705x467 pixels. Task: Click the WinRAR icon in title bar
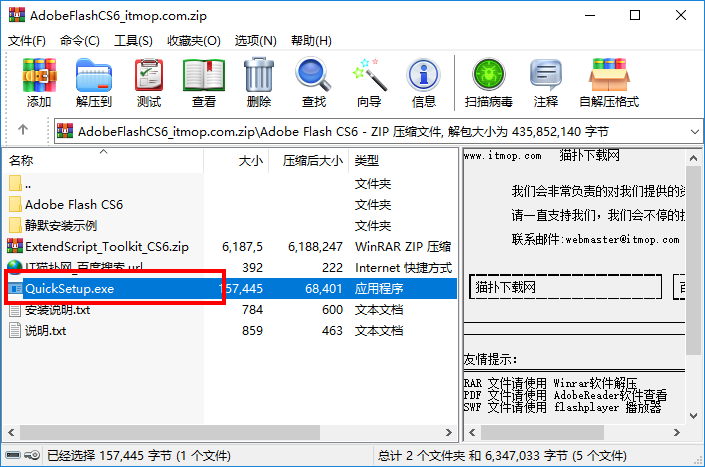coord(17,15)
